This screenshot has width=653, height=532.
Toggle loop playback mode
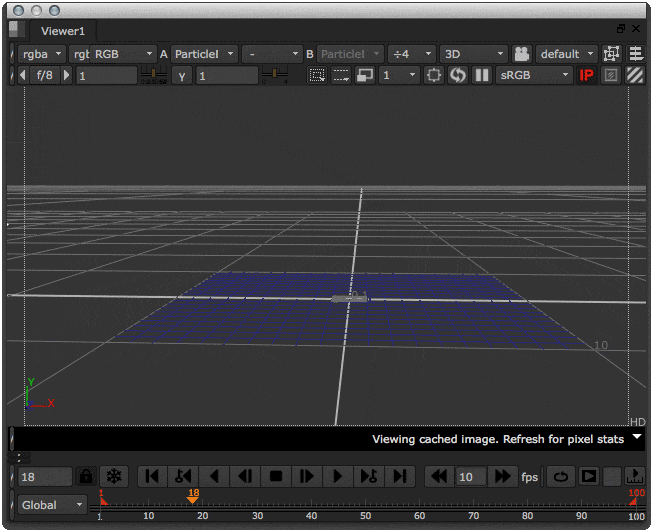(x=561, y=477)
